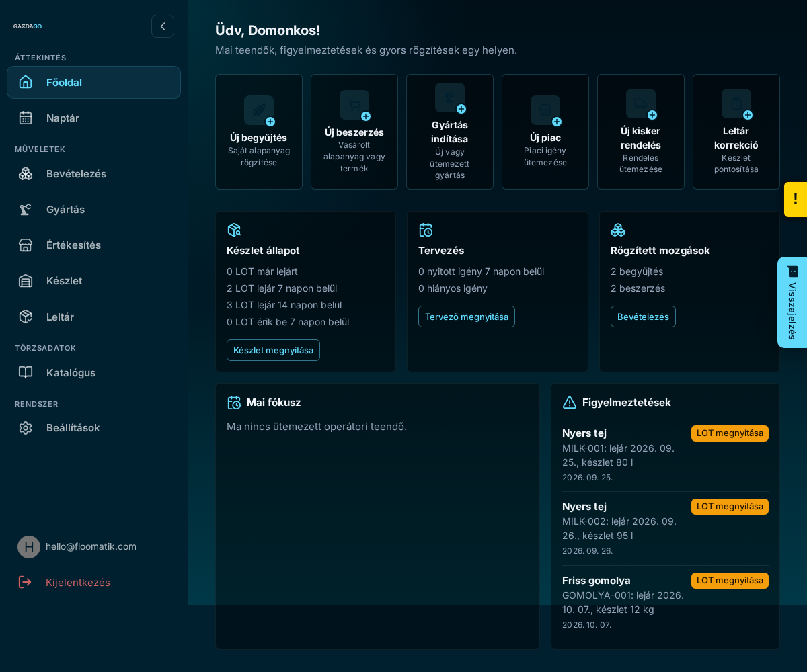Image resolution: width=807 pixels, height=672 pixels.
Task: Click the 'Ma nincs ütemezett operátori teendő.' message
Action: (317, 426)
